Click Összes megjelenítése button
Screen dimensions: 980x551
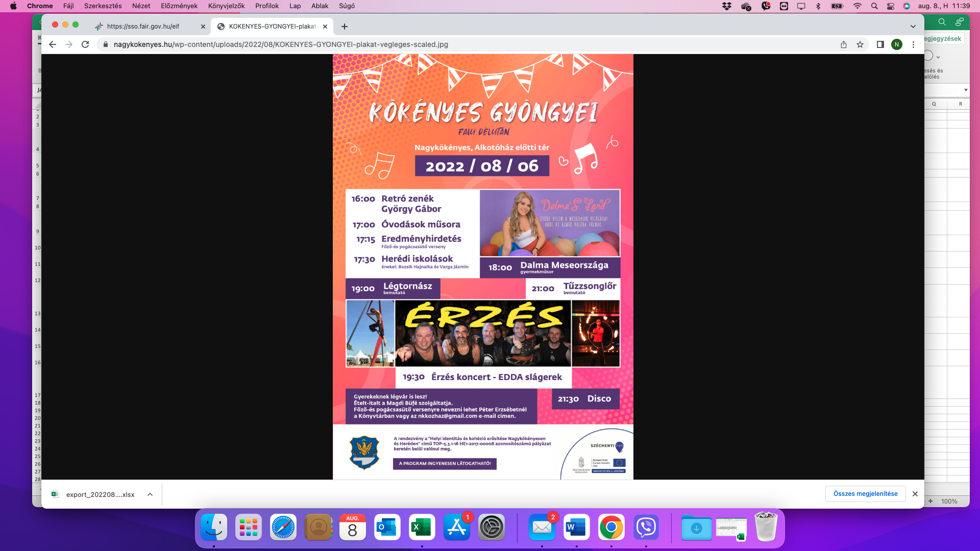coord(865,494)
